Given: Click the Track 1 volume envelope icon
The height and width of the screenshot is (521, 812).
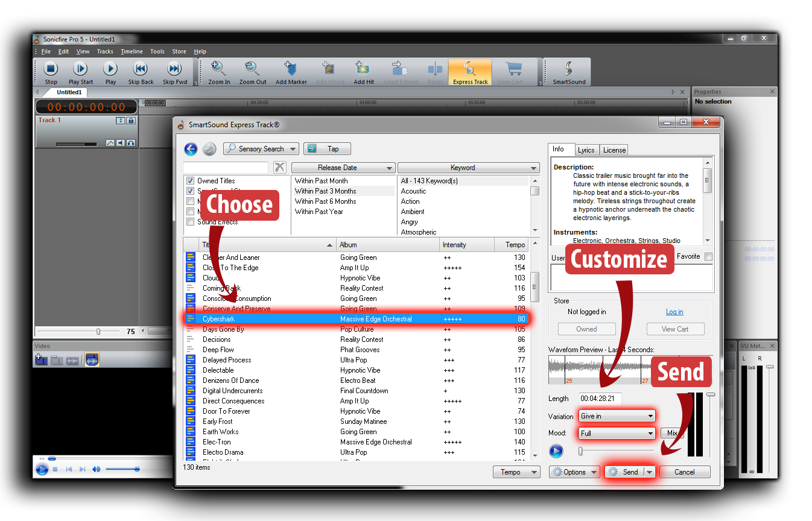Looking at the screenshot, I should click(110, 143).
